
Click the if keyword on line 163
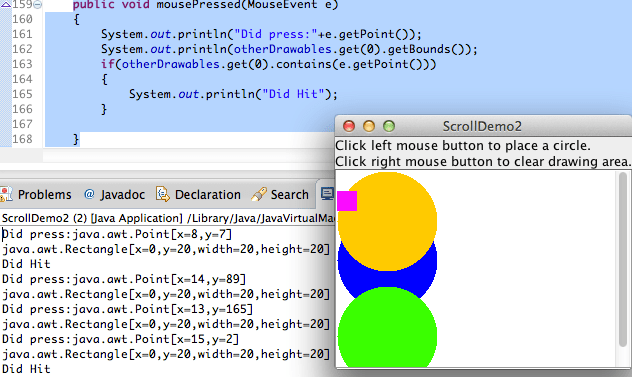107,64
